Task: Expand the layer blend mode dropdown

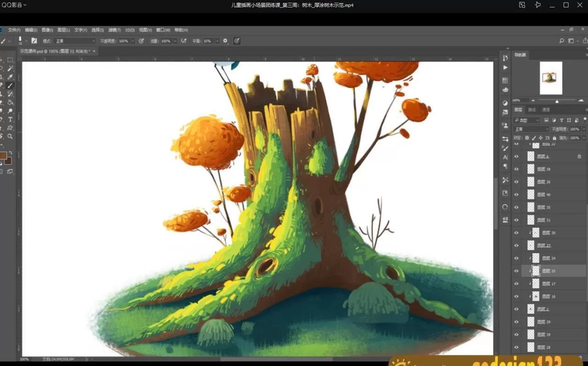Action: 531,129
